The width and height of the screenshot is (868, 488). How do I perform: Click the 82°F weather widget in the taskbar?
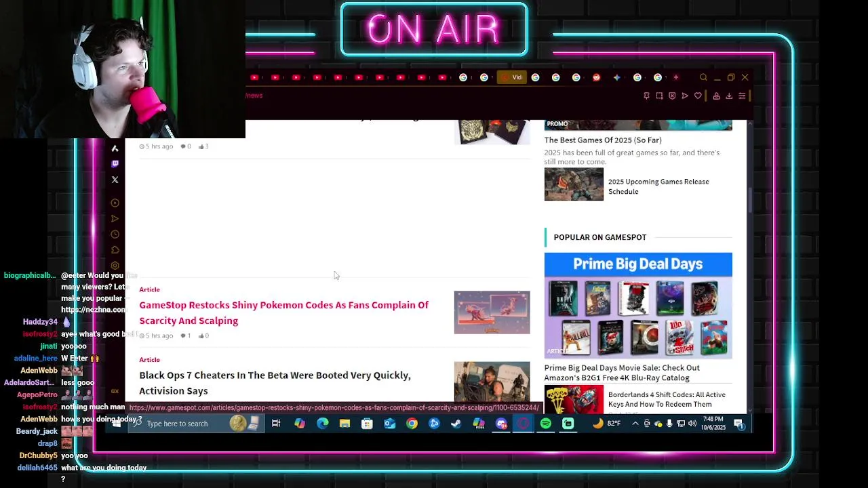pyautogui.click(x=607, y=424)
